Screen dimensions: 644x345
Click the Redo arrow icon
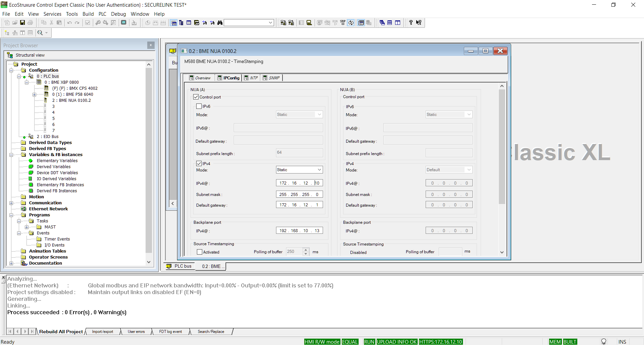tap(77, 22)
